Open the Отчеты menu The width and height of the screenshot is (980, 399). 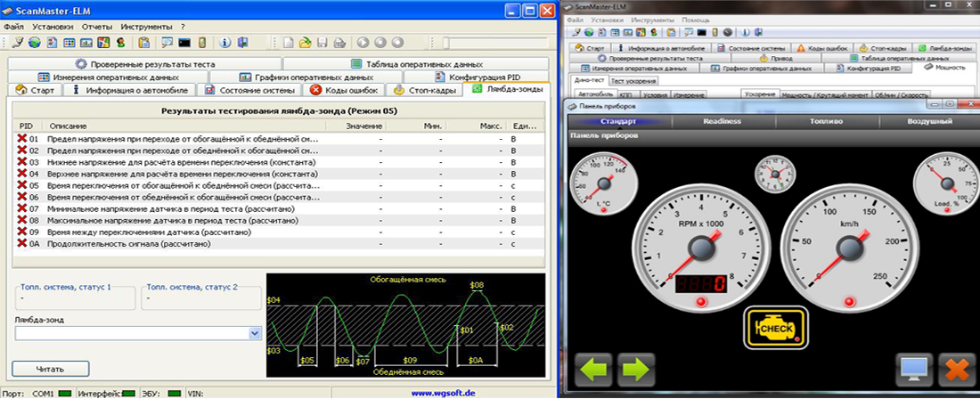point(97,27)
